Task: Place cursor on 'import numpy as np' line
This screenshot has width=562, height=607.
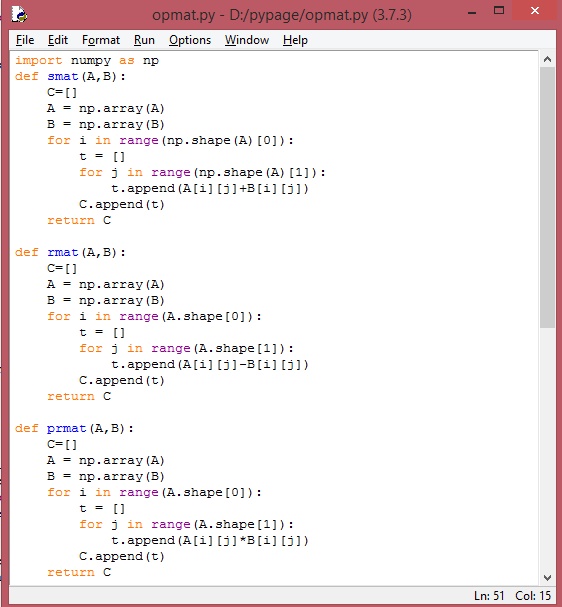Action: (x=87, y=61)
